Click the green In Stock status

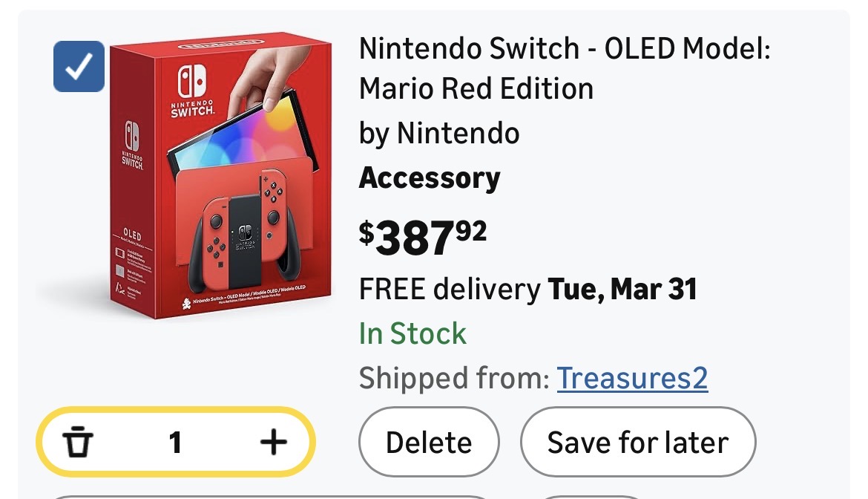pos(412,333)
